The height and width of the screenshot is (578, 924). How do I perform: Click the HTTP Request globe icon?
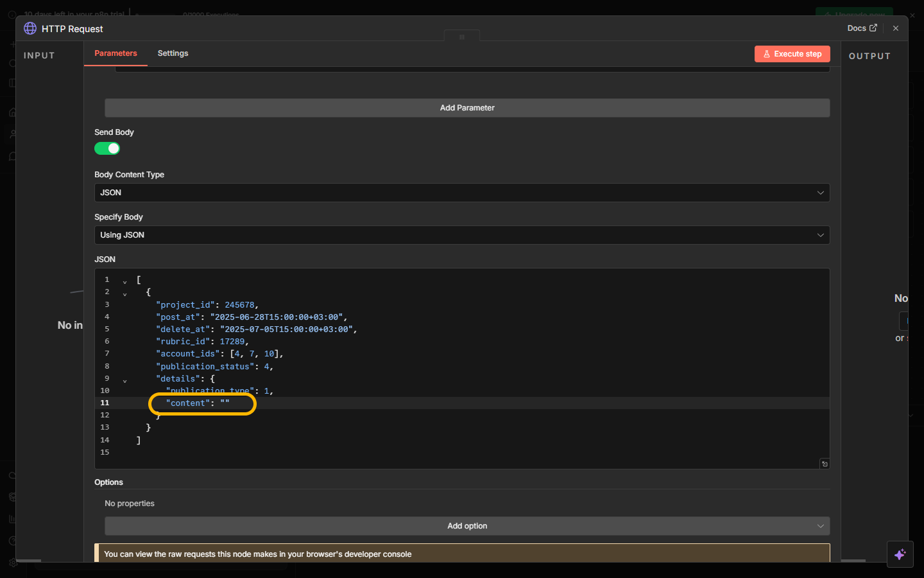pos(30,28)
